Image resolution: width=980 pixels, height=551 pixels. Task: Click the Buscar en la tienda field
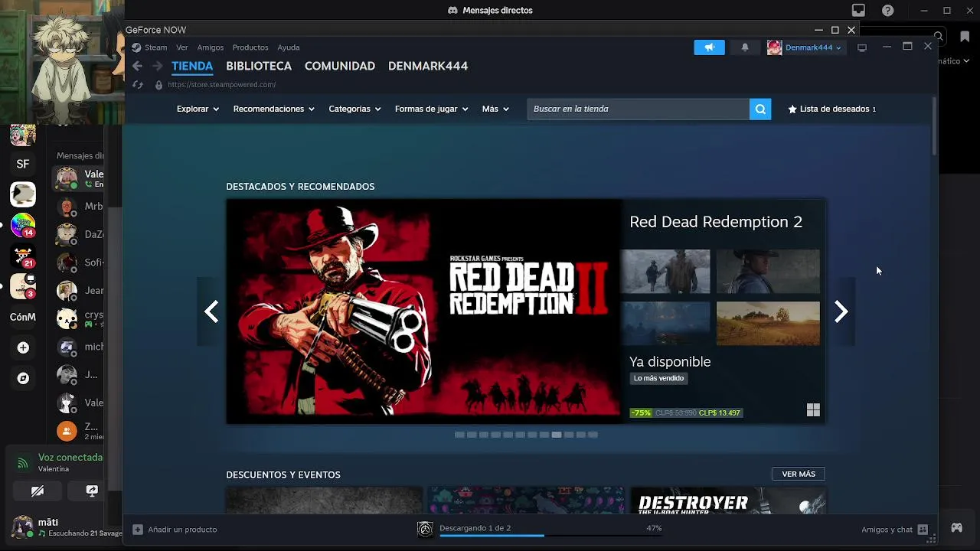point(639,109)
